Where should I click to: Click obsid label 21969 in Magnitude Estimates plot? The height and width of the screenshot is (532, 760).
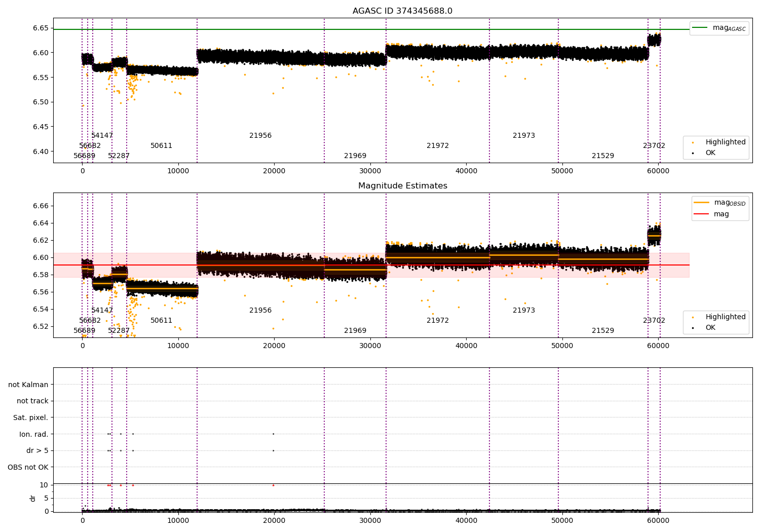[355, 331]
